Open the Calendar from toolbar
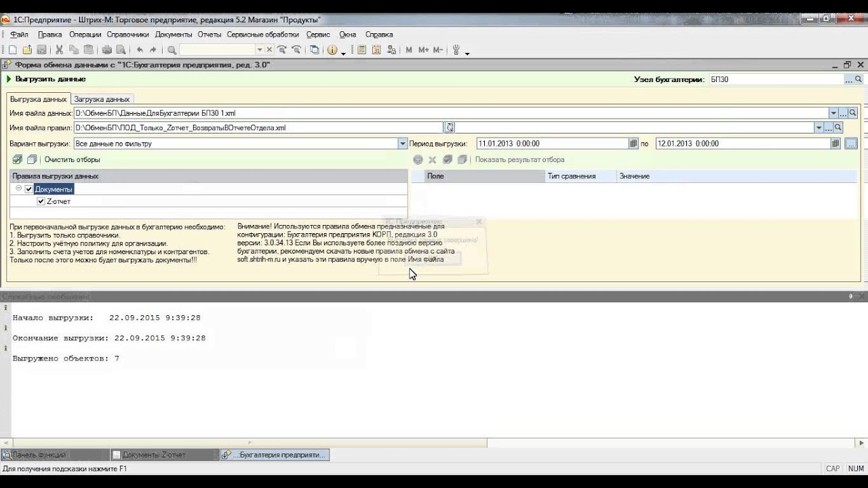868x488 pixels. [x=376, y=49]
